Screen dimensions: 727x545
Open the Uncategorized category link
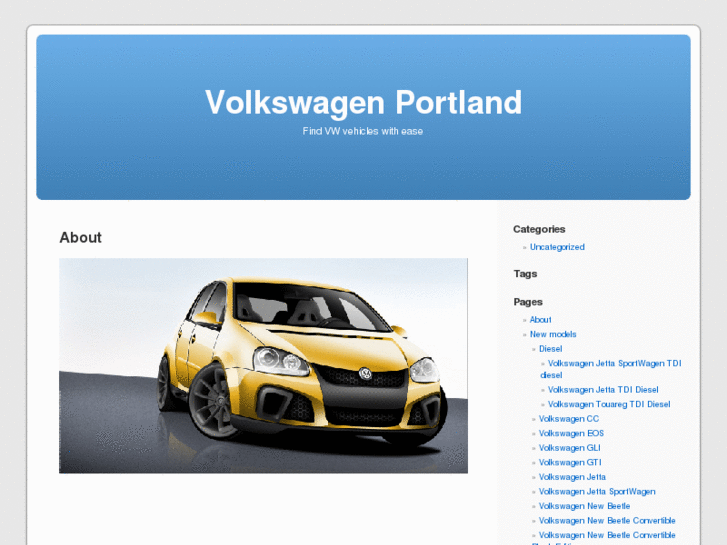(x=557, y=247)
